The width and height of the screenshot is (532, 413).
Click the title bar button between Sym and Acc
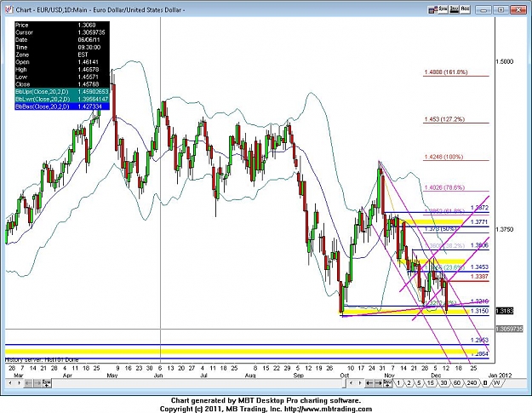point(454,9)
